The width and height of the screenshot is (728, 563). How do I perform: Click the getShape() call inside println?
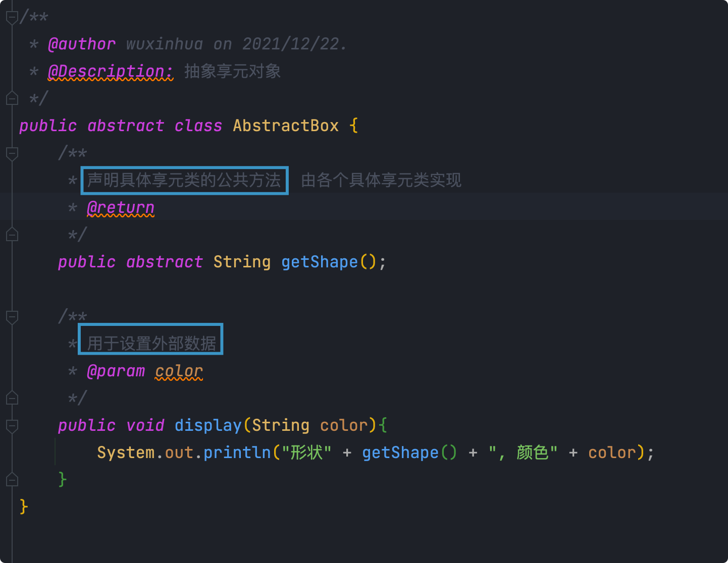click(400, 453)
